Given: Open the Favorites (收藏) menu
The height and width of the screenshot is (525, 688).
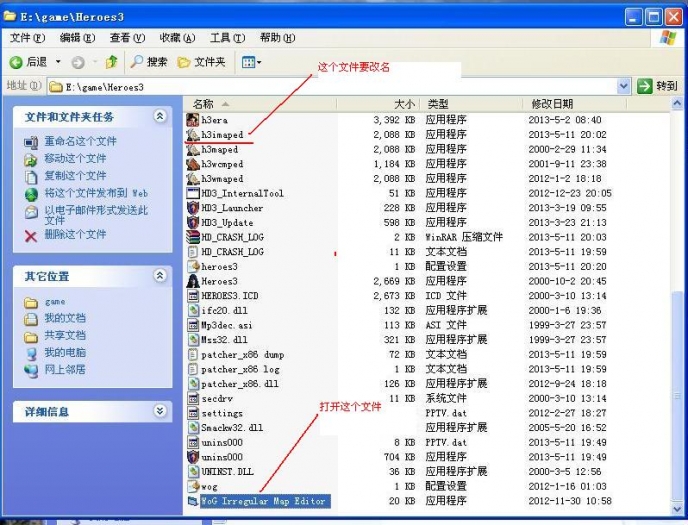Looking at the screenshot, I should (177, 38).
